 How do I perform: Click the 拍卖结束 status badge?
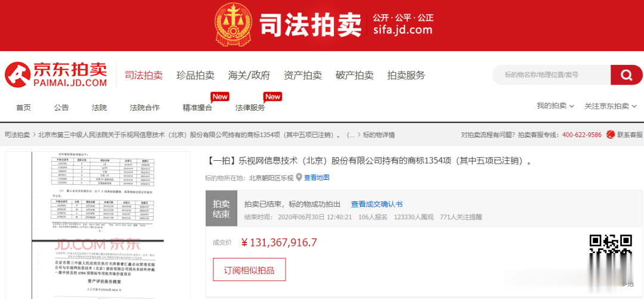(x=221, y=209)
